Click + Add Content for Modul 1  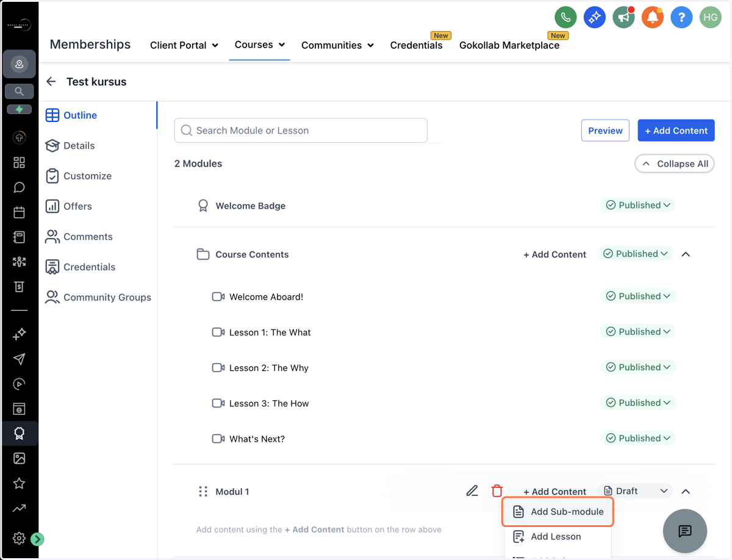tap(554, 492)
